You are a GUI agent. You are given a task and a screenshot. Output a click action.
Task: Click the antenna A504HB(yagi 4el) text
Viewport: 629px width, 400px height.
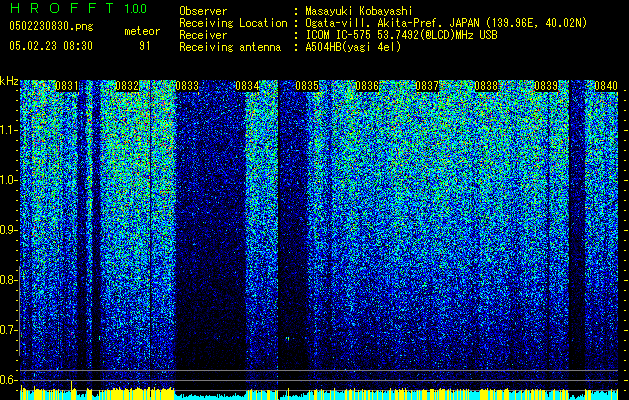click(353, 47)
